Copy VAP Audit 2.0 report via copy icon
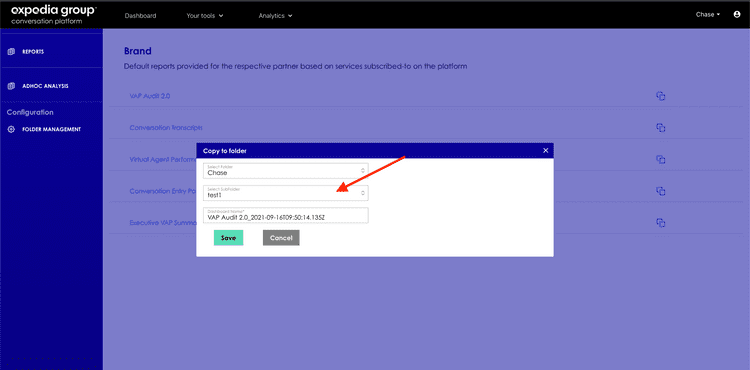 [x=661, y=96]
